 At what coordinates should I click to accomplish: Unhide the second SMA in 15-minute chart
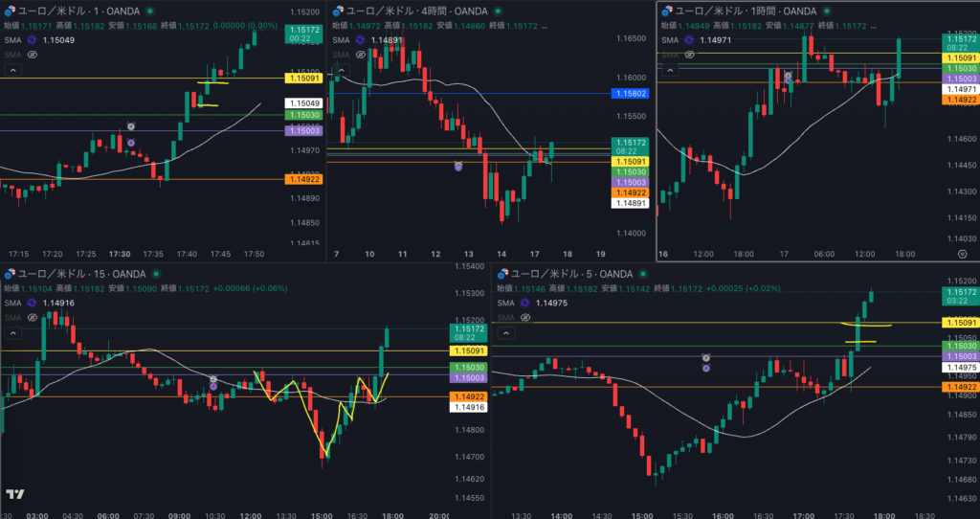pos(32,317)
